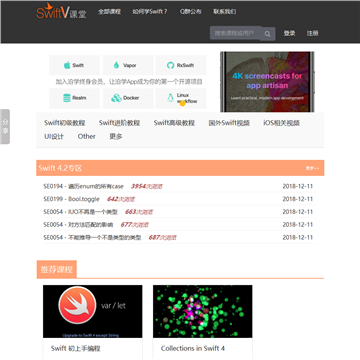The image size is (360, 360).
Task: Expand the 更多 category menu
Action: pos(116,136)
